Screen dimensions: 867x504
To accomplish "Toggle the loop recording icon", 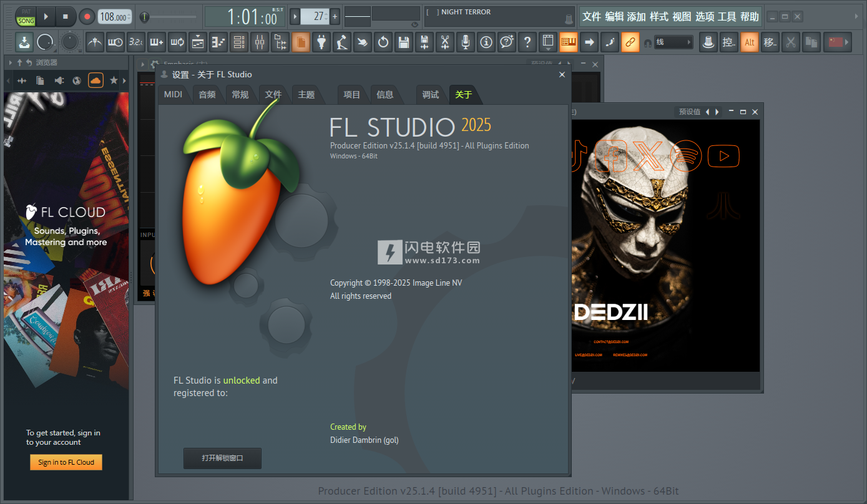I will [177, 42].
